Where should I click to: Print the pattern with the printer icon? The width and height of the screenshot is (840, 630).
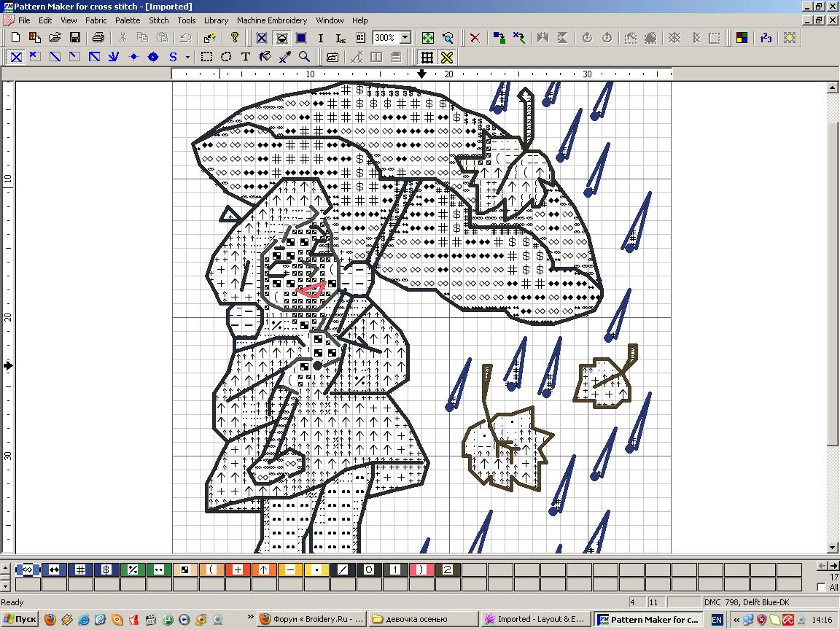(x=98, y=37)
